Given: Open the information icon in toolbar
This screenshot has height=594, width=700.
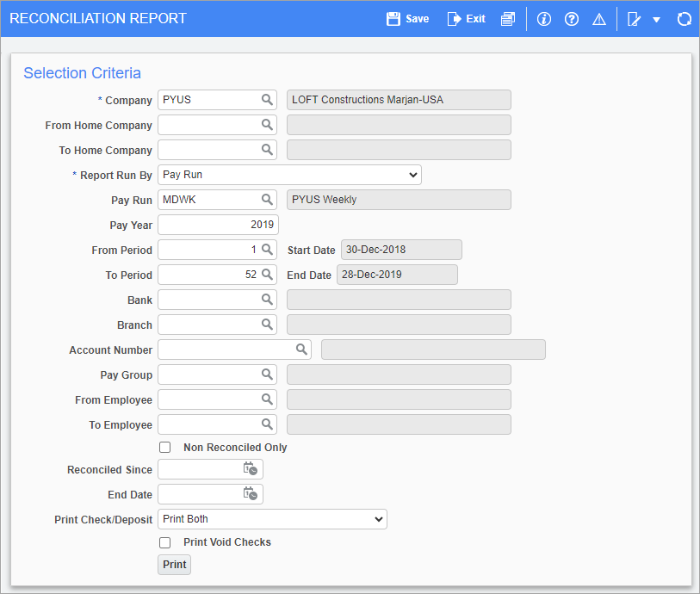Looking at the screenshot, I should (543, 19).
